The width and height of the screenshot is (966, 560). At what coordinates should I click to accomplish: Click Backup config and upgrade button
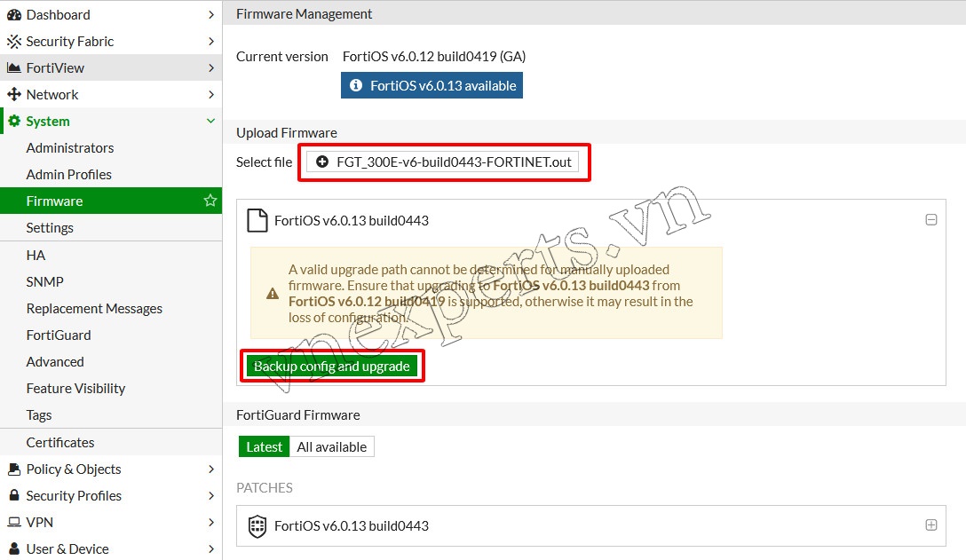coord(332,367)
